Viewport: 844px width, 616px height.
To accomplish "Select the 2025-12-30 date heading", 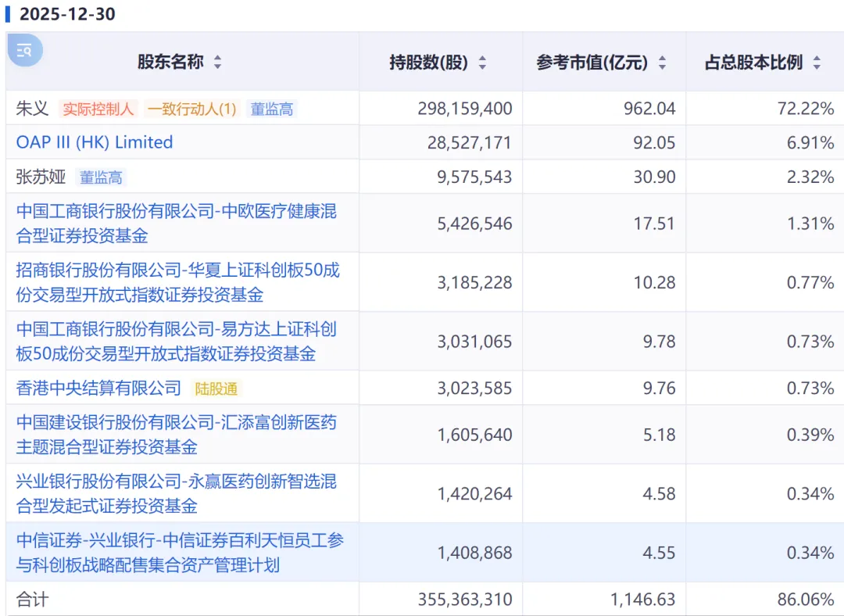I will point(67,14).
